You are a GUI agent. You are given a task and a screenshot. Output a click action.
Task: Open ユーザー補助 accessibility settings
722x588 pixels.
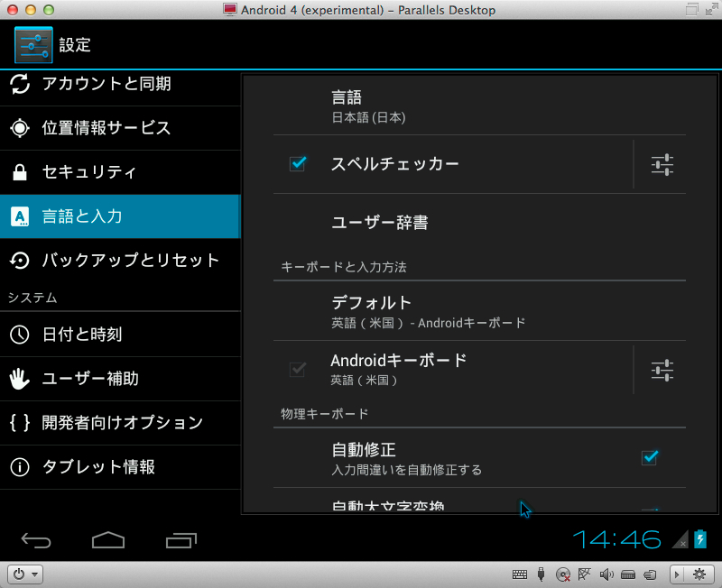120,379
